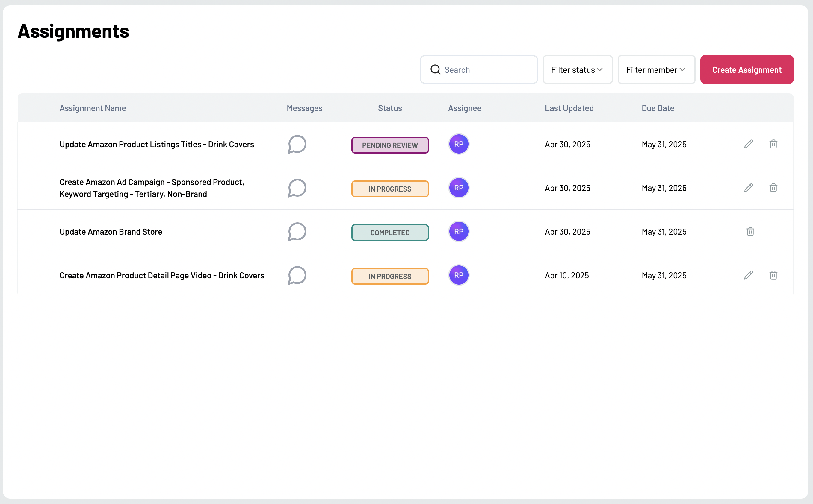This screenshot has height=504, width=813.
Task: Open the message bubble for Update Amazon Product Listings Titles
Action: tap(297, 144)
